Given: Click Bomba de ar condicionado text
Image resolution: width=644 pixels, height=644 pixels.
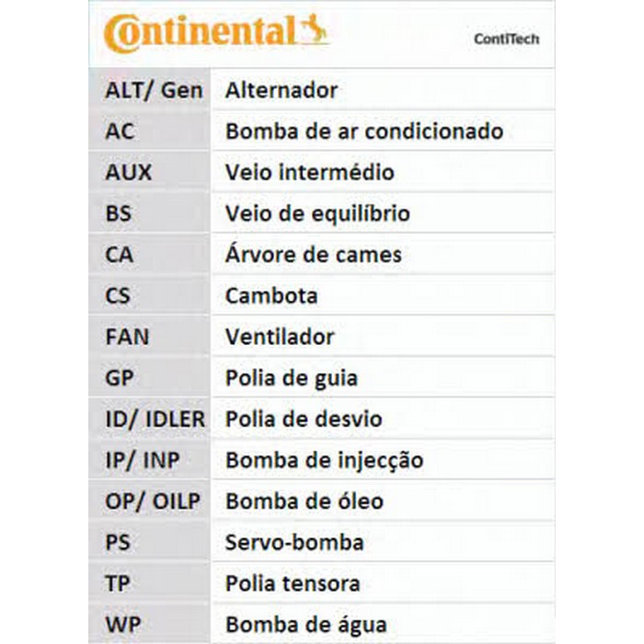Looking at the screenshot, I should point(363,132).
